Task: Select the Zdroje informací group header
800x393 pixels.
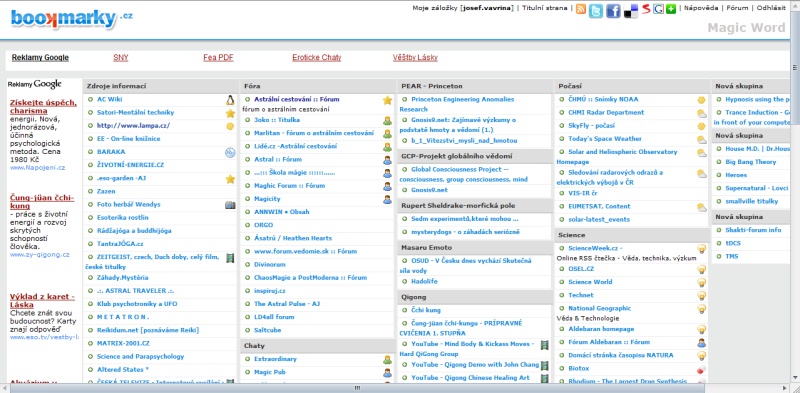Action: point(160,86)
